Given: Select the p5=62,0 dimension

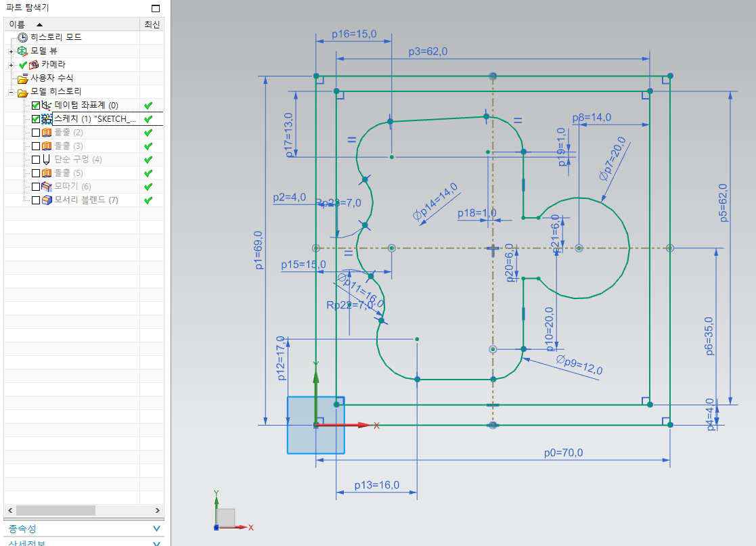Looking at the screenshot, I should [723, 203].
